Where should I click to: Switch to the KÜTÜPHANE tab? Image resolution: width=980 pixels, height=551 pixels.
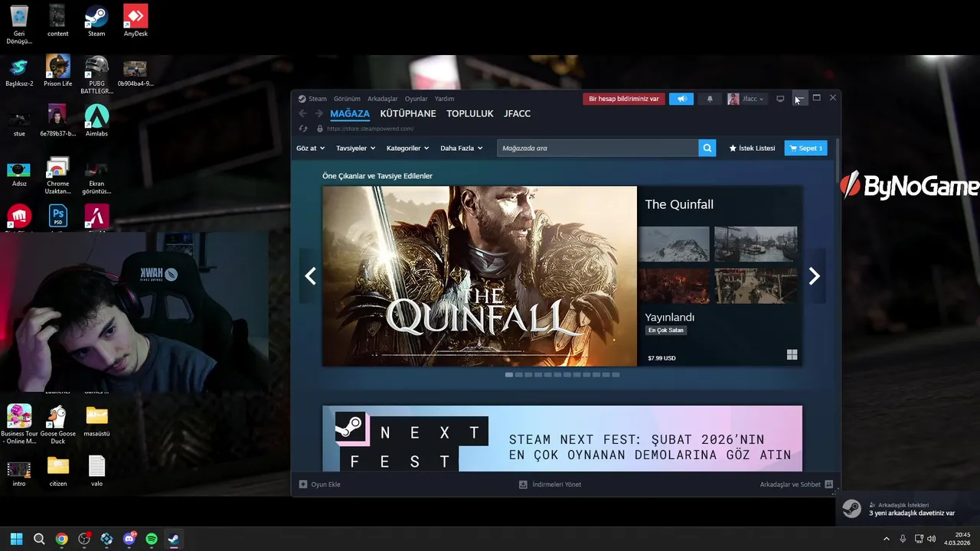coord(408,113)
